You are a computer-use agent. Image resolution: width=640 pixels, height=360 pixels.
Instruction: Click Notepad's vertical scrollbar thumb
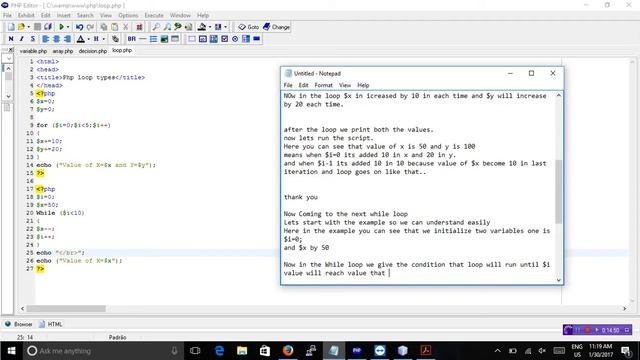tap(558, 192)
